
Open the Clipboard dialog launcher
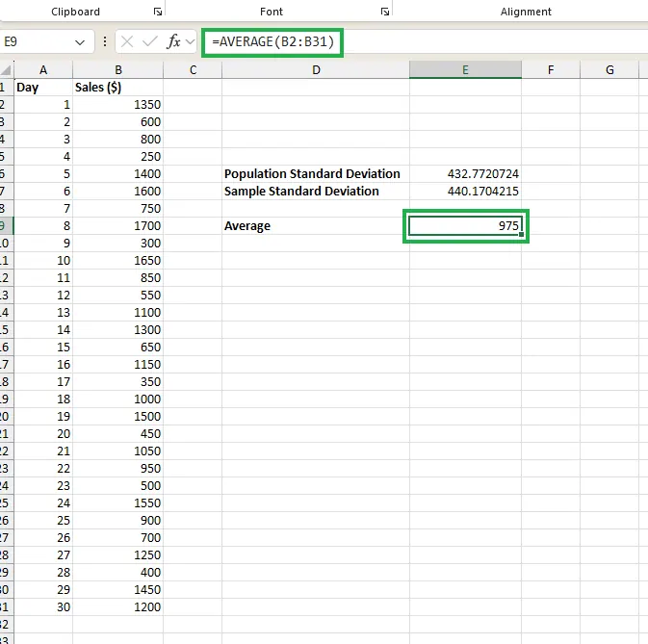(158, 12)
